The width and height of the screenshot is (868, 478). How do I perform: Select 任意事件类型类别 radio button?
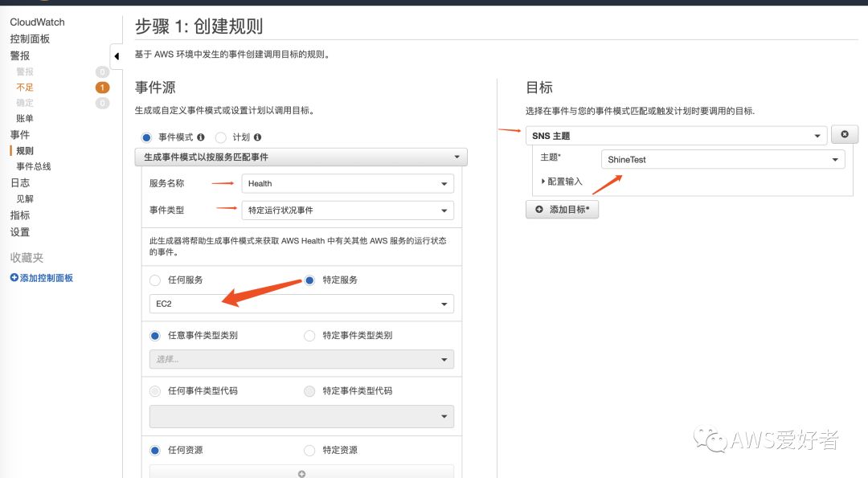pos(155,336)
